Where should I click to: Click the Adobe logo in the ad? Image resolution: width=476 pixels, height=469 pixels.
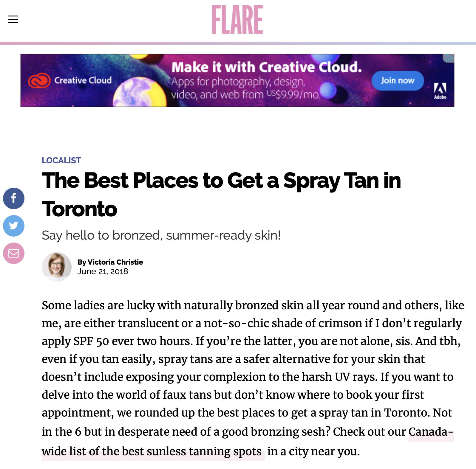point(440,91)
